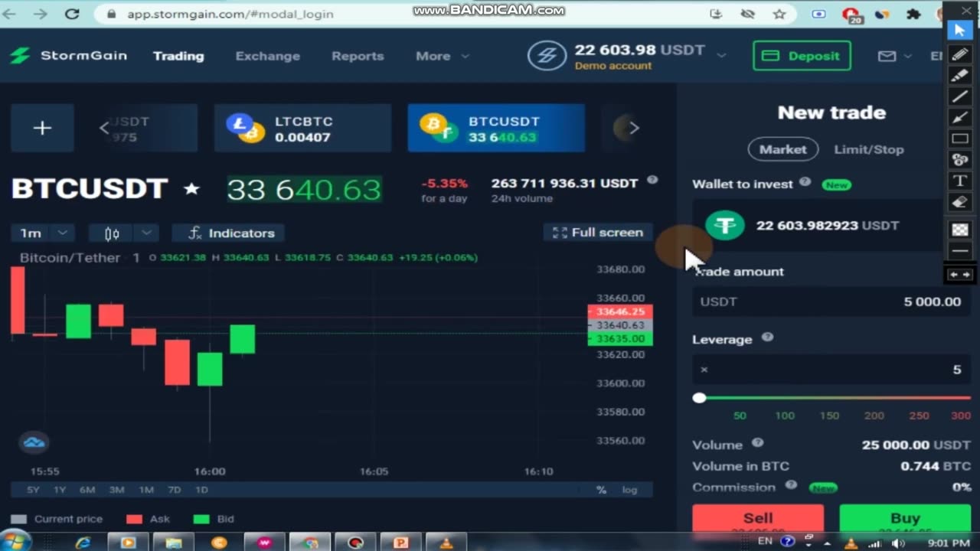This screenshot has width=980, height=551.
Task: Click the 24h volume info icon
Action: click(652, 181)
